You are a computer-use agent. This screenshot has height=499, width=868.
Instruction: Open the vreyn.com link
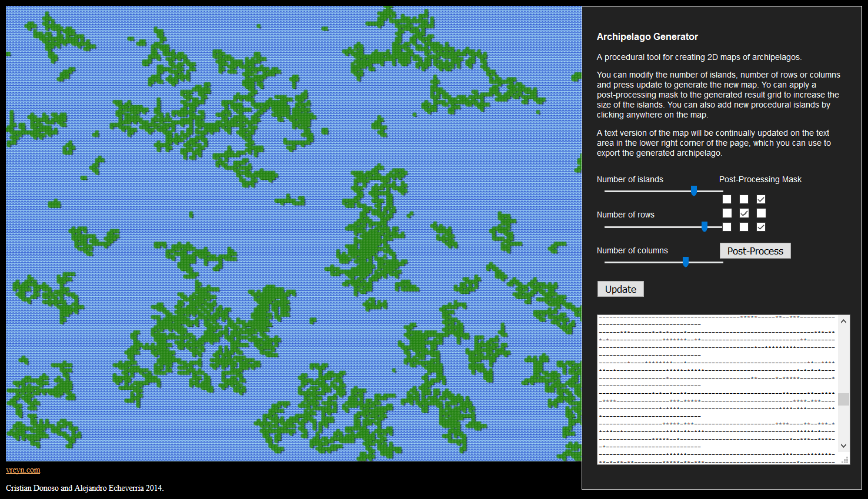(x=23, y=470)
